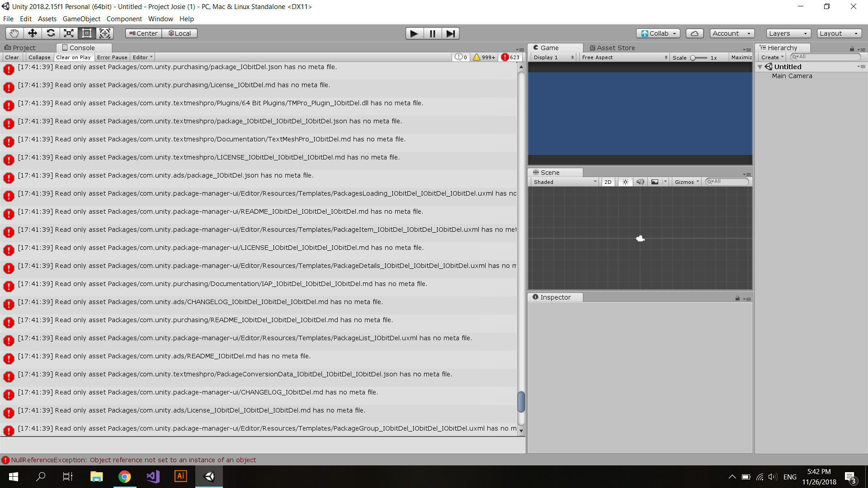Open the Layout dropdown
This screenshot has width=868, height=488.
839,33
